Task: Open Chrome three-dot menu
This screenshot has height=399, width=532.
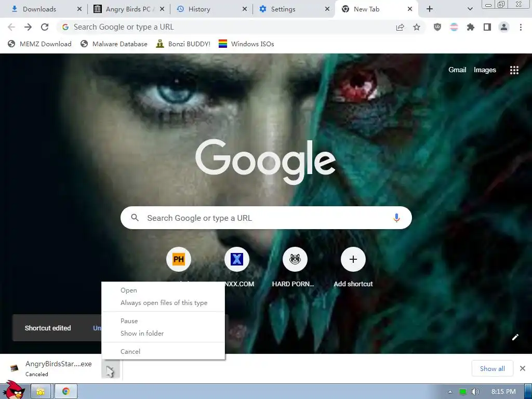Action: [x=521, y=27]
